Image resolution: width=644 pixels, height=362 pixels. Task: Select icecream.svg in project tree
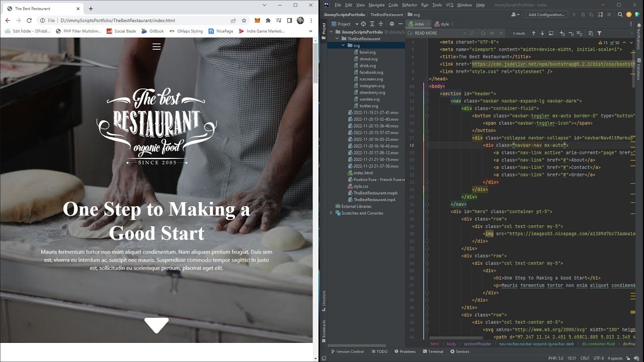[371, 79]
